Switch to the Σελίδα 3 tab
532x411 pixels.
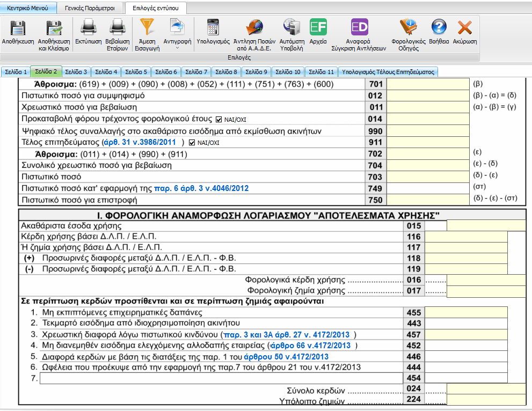(76, 71)
